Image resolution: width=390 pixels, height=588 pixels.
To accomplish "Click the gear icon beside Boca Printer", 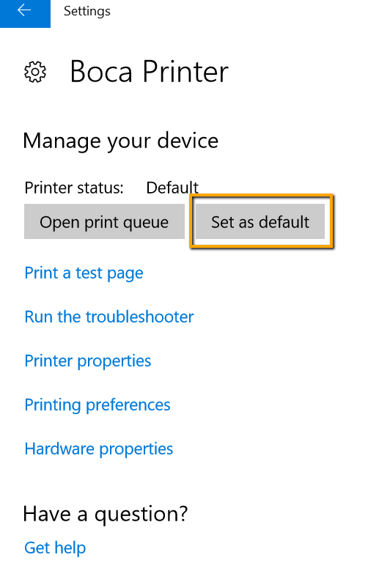I will point(35,72).
